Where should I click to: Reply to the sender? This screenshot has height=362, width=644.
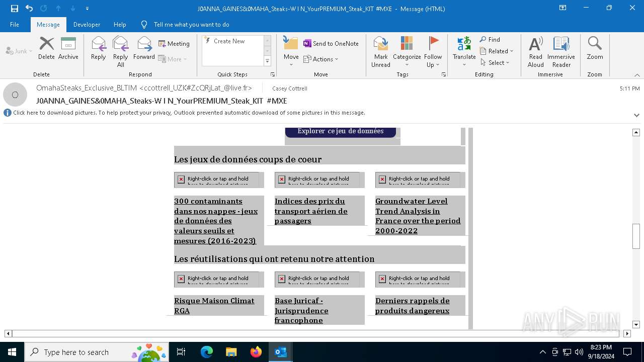click(99, 48)
